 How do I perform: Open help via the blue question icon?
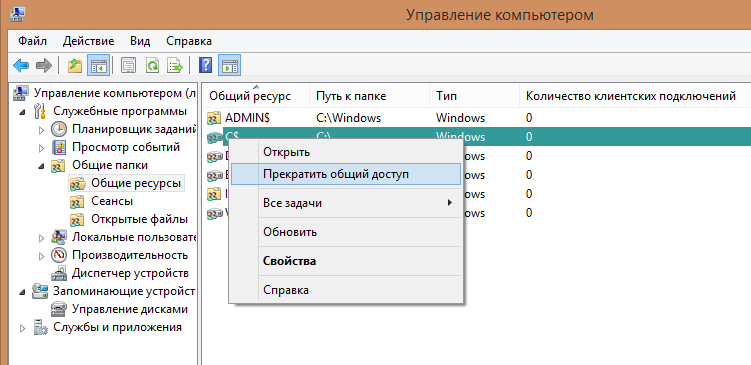(x=205, y=66)
